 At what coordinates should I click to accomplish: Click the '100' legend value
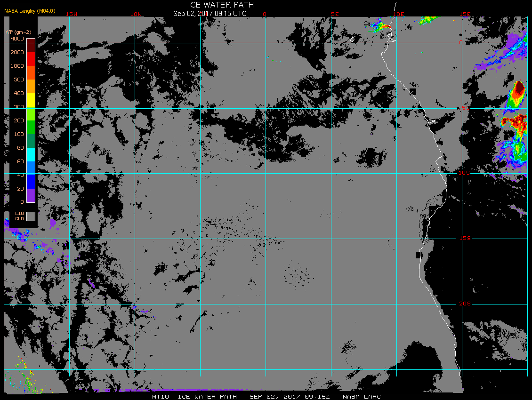19,134
